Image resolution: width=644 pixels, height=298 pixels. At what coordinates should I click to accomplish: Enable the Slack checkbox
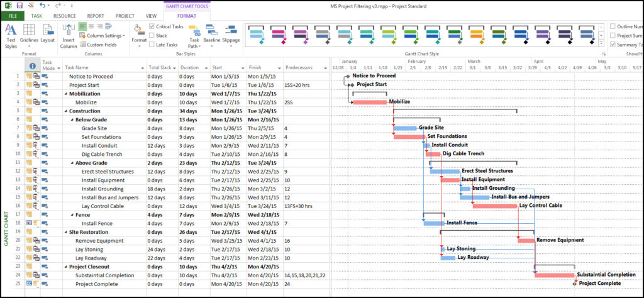[x=152, y=36]
